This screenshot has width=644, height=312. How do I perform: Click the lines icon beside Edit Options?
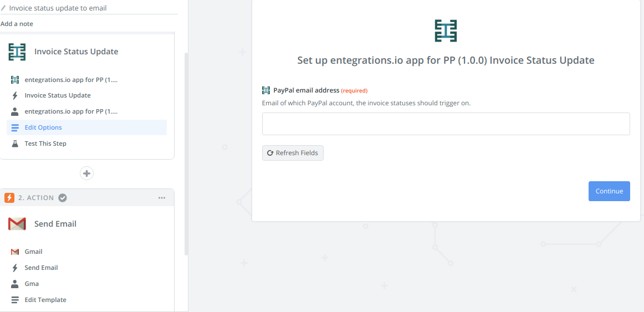pos(15,127)
